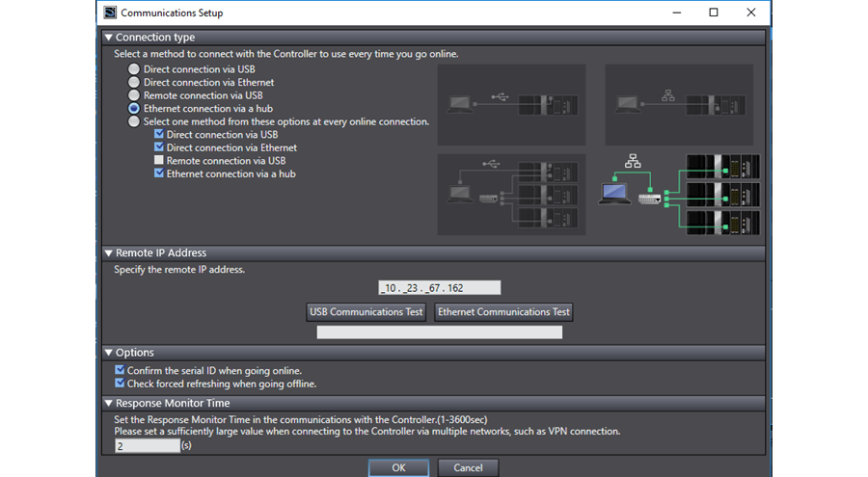Select Direct connection via USB radio button
The width and height of the screenshot is (868, 477).
[x=134, y=70]
